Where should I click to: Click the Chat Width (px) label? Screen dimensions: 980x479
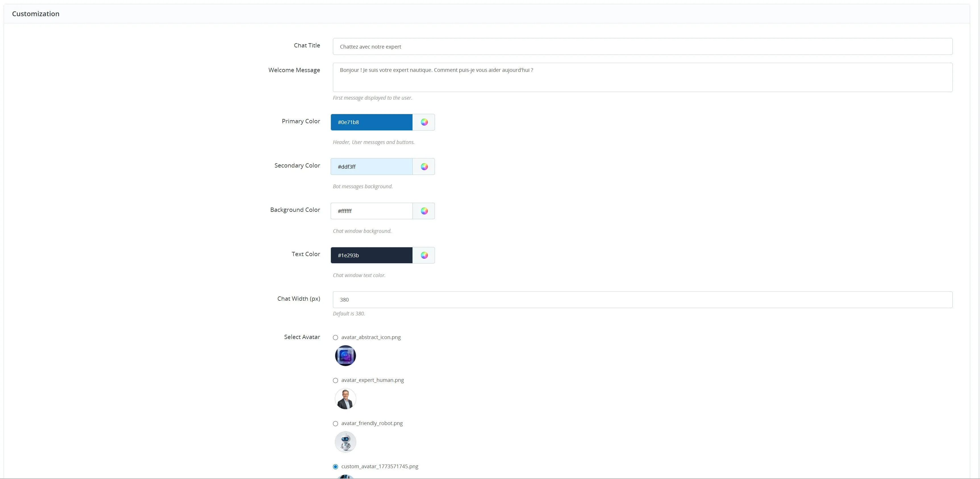[x=299, y=298]
